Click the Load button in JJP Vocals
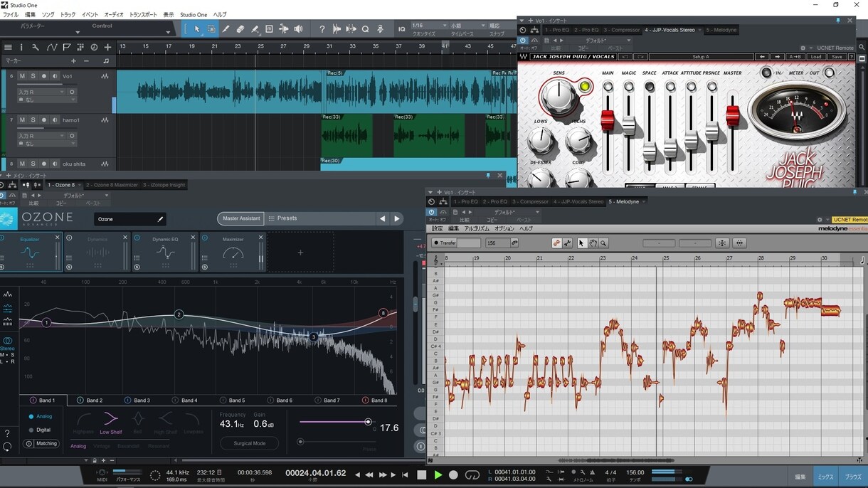Image resolution: width=868 pixels, height=488 pixels. (816, 57)
